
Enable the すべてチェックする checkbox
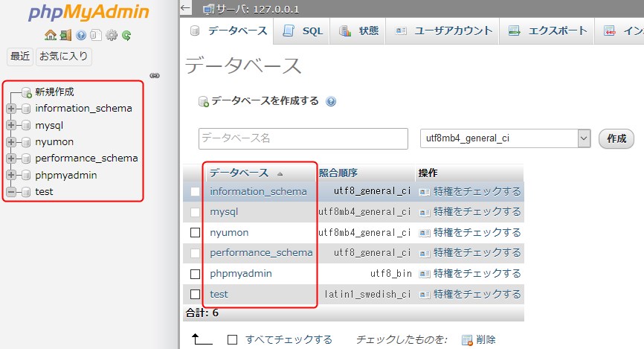coord(233,339)
